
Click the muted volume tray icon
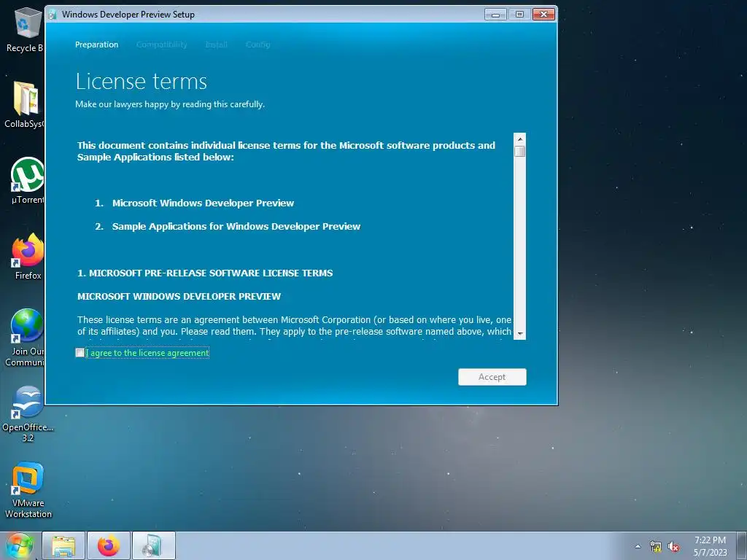(673, 547)
